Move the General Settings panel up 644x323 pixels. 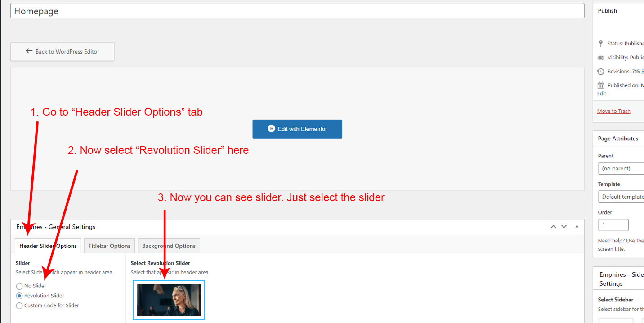click(554, 227)
